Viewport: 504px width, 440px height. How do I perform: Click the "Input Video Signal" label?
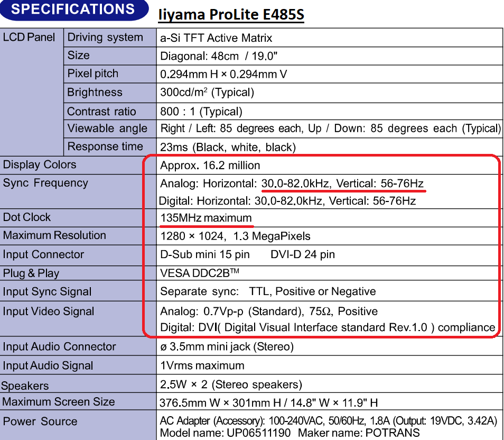[x=48, y=311]
